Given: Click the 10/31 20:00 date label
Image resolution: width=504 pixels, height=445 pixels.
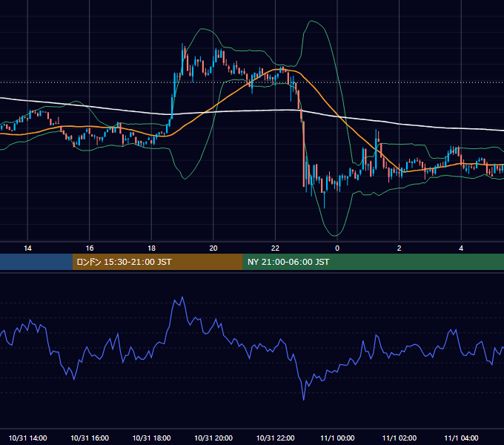Looking at the screenshot, I should click(213, 438).
